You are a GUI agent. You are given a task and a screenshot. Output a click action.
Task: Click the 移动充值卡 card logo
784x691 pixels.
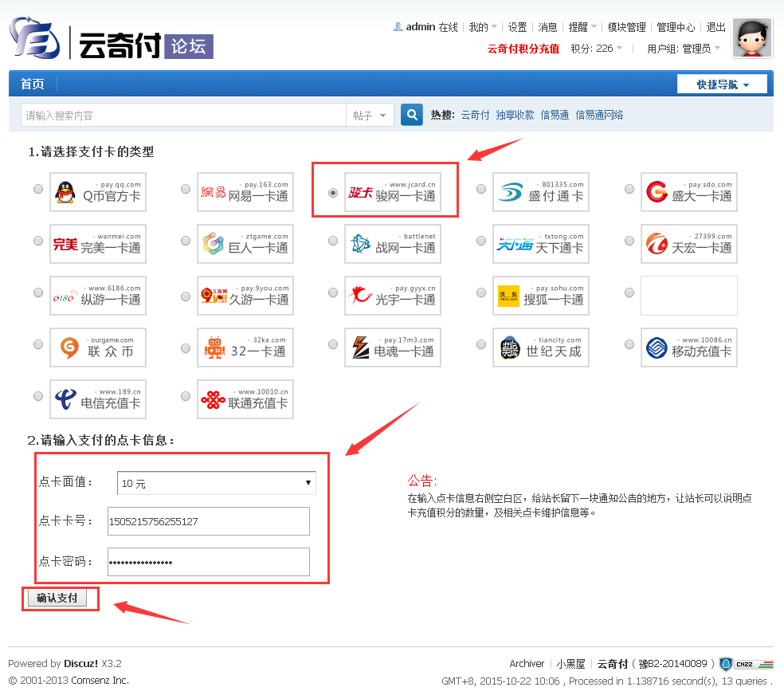(689, 347)
